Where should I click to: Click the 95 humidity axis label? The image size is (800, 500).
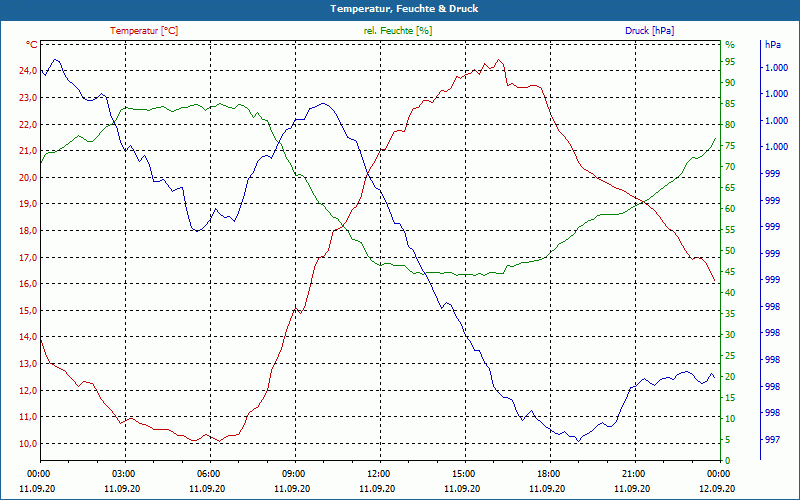click(x=730, y=62)
